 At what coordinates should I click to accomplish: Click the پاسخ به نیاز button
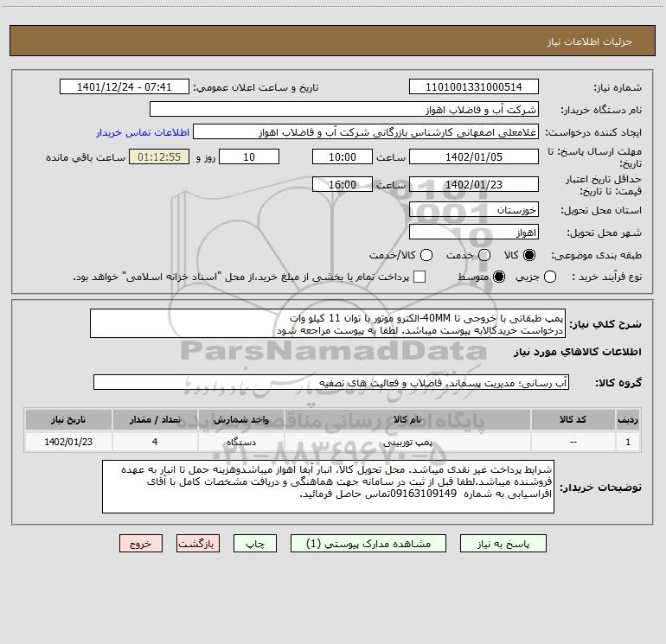click(x=503, y=544)
